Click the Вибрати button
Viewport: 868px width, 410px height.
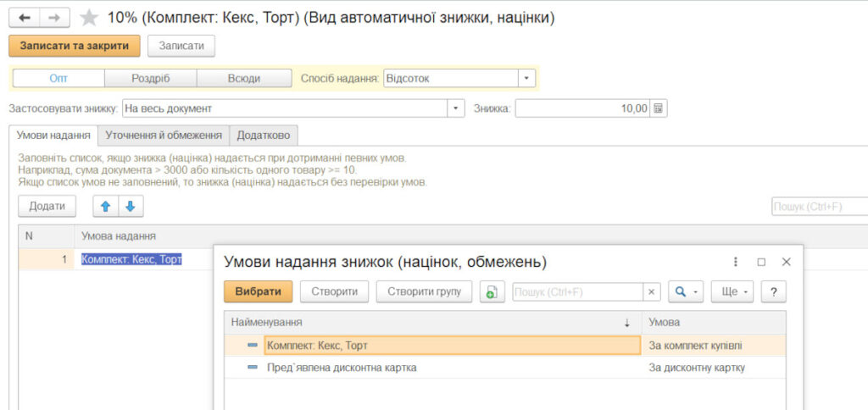coord(258,292)
